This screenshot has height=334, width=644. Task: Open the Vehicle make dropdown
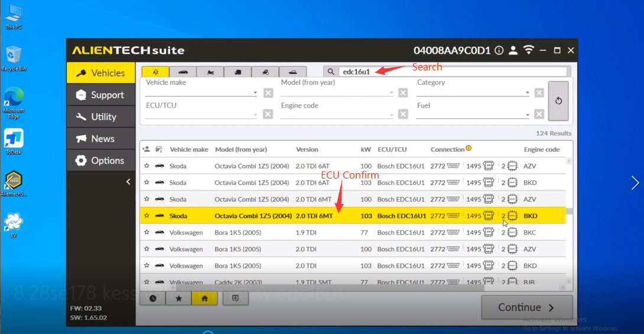point(201,92)
